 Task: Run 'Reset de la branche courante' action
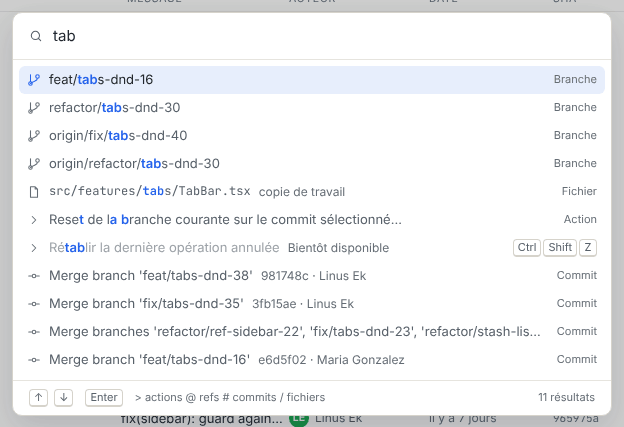(x=312, y=220)
